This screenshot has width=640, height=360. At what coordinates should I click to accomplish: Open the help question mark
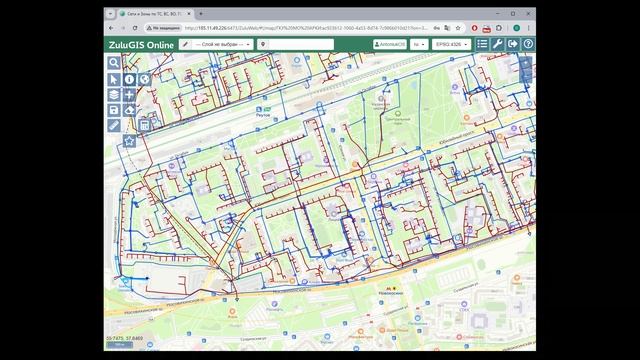point(528,44)
